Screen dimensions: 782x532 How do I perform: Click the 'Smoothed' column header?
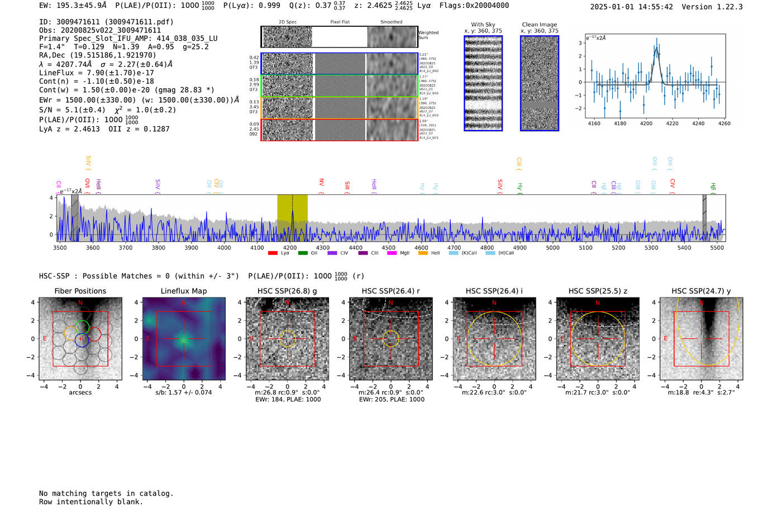pos(391,22)
